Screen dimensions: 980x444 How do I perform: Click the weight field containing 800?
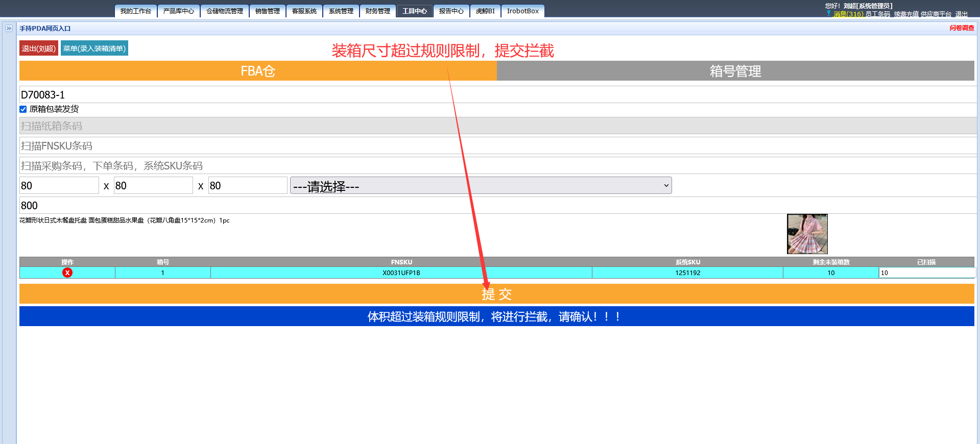[498, 205]
